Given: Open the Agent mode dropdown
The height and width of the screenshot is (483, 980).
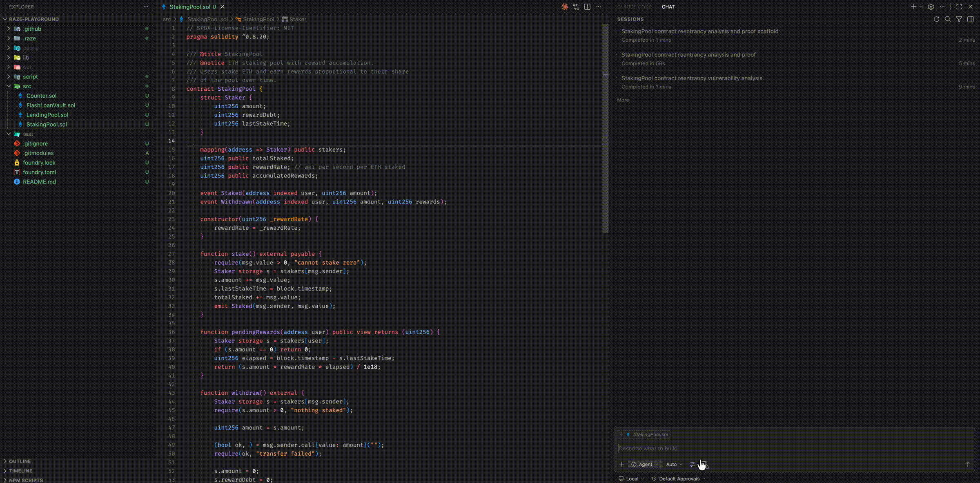Looking at the screenshot, I should pos(645,464).
